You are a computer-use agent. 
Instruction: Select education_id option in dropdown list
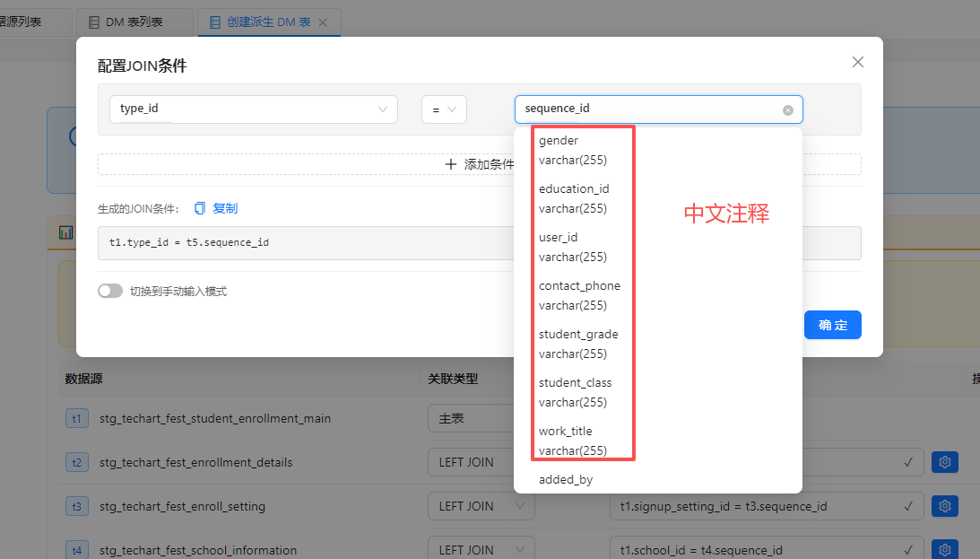click(574, 198)
